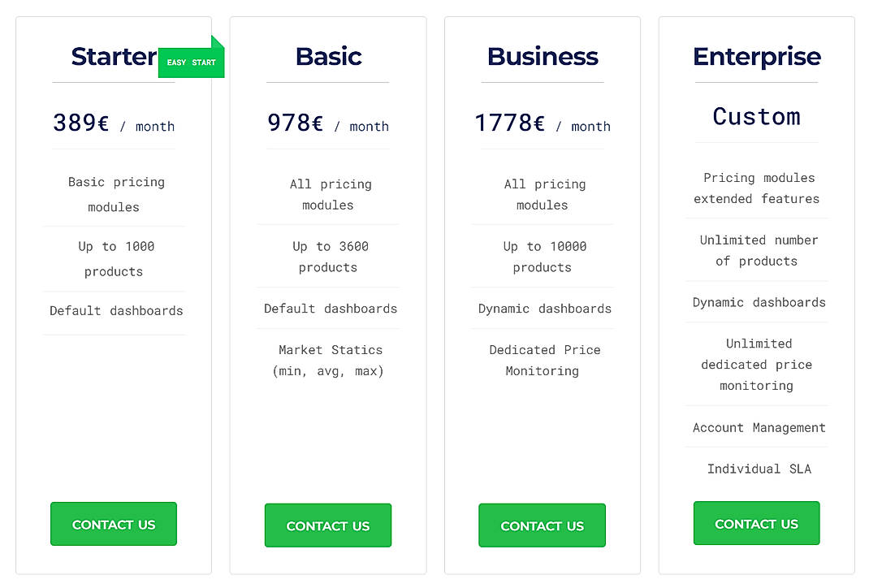Click the Business plan CONTACT US button
The height and width of the screenshot is (588, 869).
[x=542, y=525]
